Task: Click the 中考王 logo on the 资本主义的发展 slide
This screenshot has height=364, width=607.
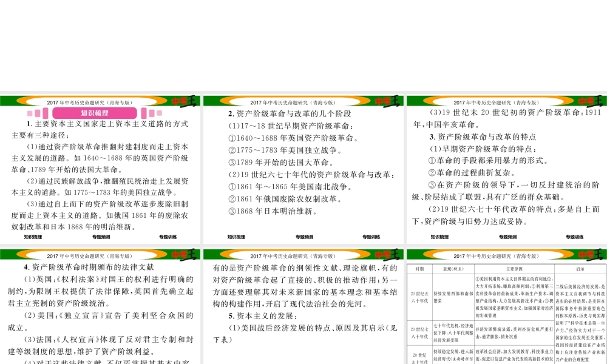Action: [387, 255]
